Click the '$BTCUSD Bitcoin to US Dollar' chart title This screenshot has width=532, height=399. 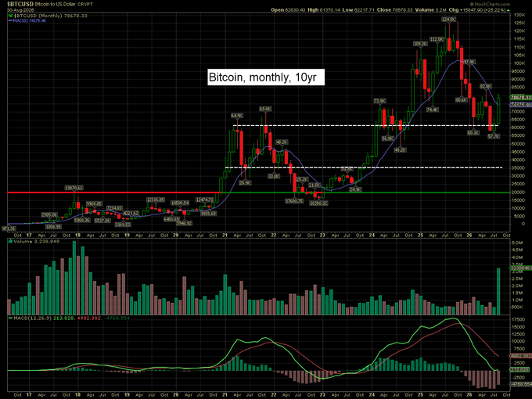click(x=43, y=4)
